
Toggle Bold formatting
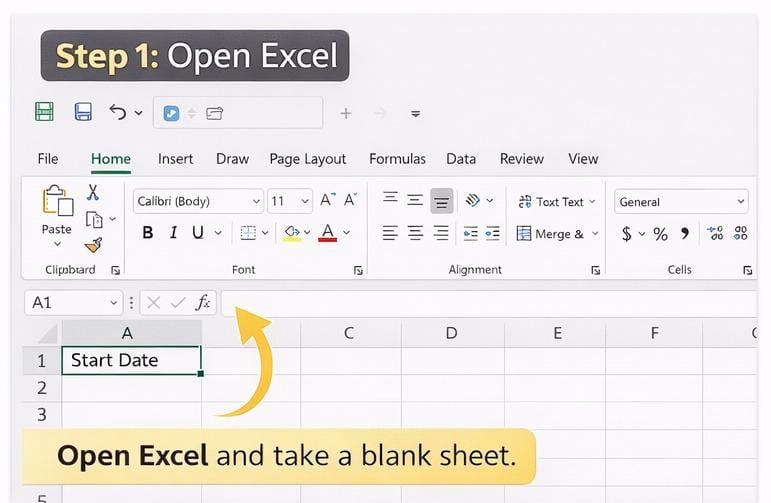point(148,233)
